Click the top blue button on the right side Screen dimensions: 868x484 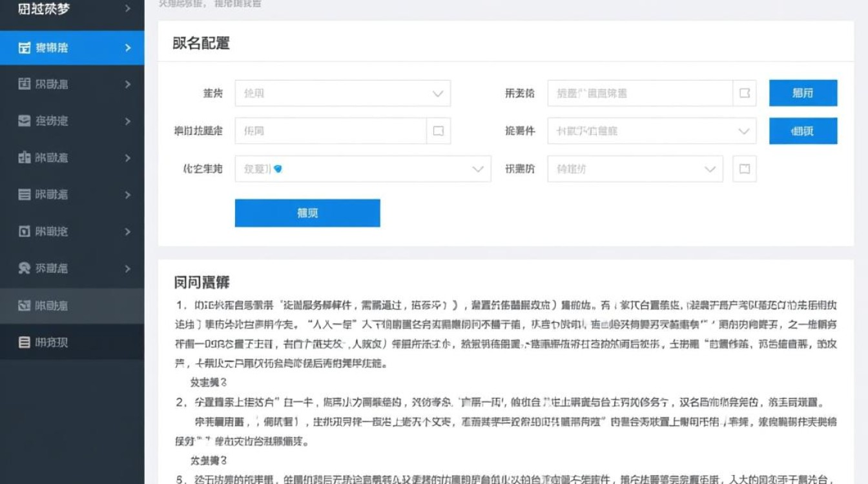[803, 93]
